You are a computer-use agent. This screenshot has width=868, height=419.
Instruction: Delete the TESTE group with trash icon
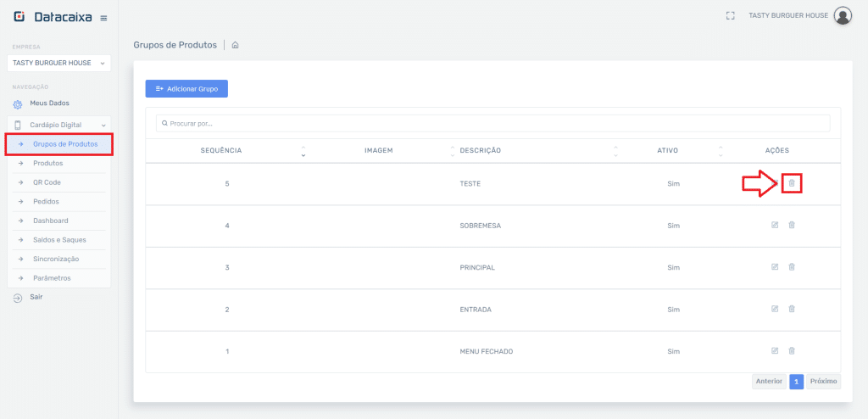pyautogui.click(x=792, y=183)
